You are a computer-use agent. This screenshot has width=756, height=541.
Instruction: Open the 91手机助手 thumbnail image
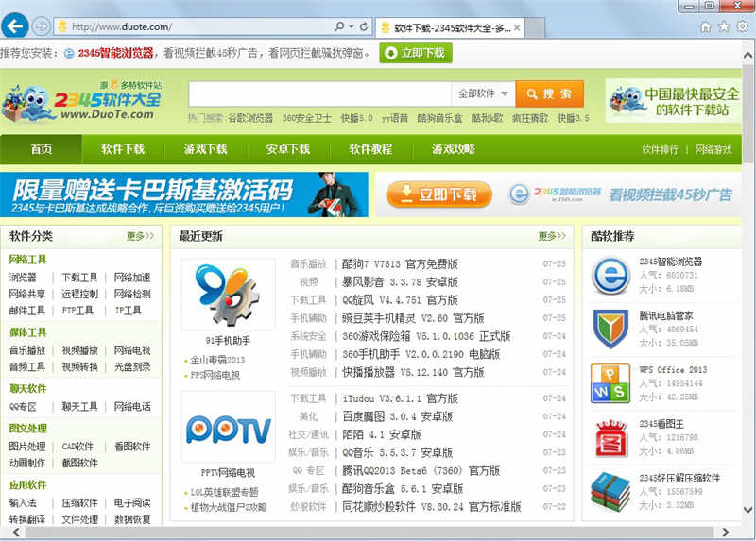(x=228, y=295)
